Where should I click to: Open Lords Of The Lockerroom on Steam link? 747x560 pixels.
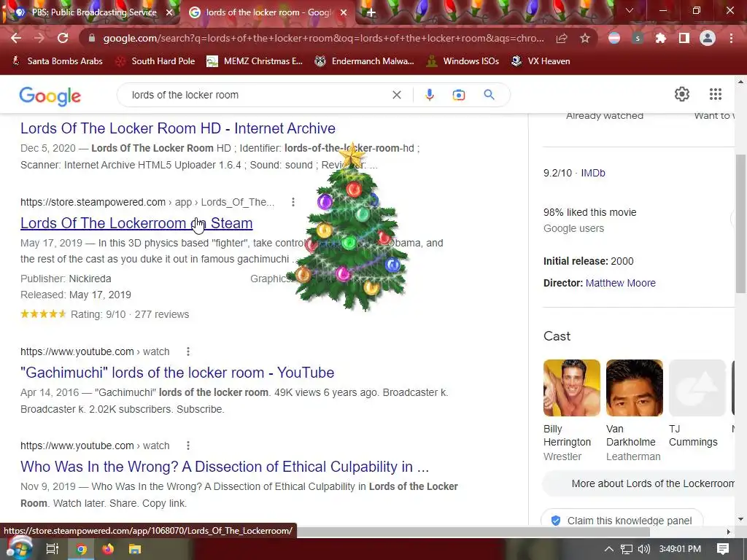click(136, 223)
